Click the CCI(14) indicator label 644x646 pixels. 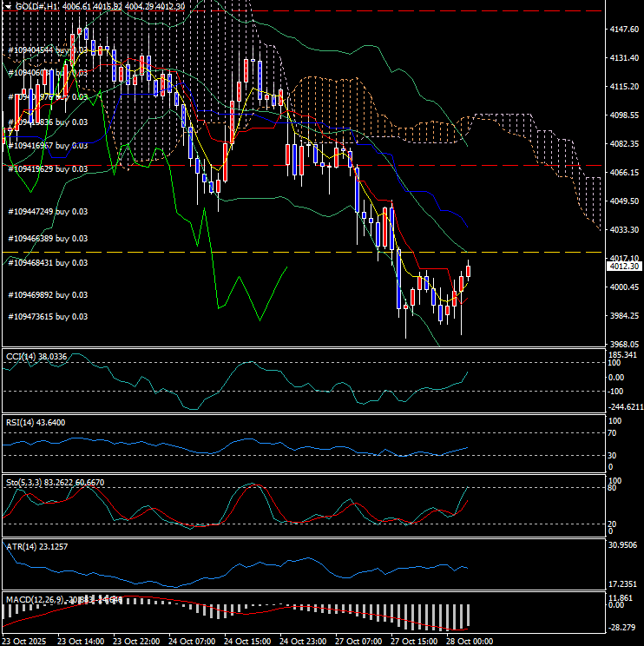coord(36,356)
